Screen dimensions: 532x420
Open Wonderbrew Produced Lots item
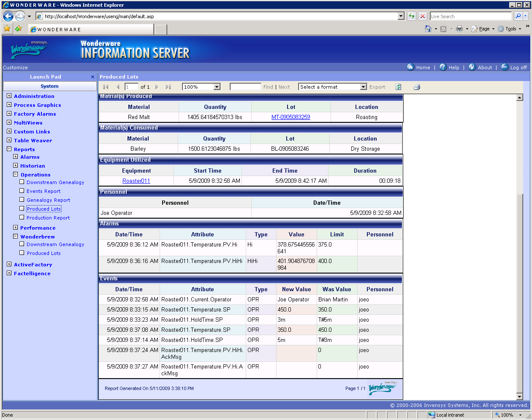click(x=43, y=253)
